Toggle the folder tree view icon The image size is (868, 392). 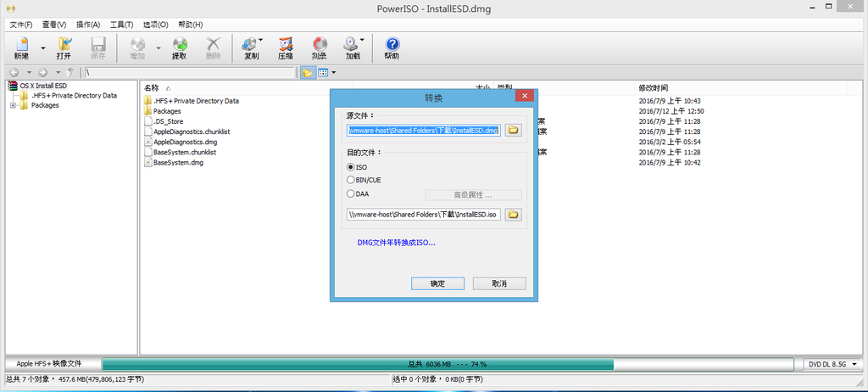coord(307,73)
